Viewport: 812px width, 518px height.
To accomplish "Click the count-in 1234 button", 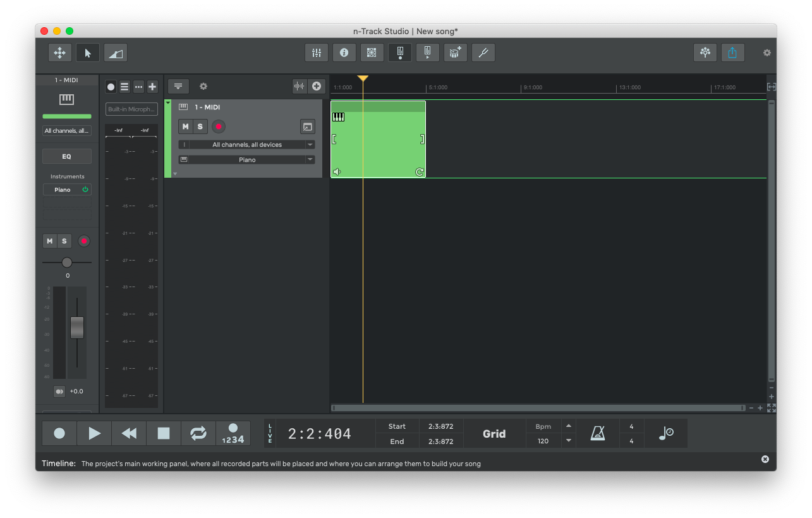I will (233, 433).
